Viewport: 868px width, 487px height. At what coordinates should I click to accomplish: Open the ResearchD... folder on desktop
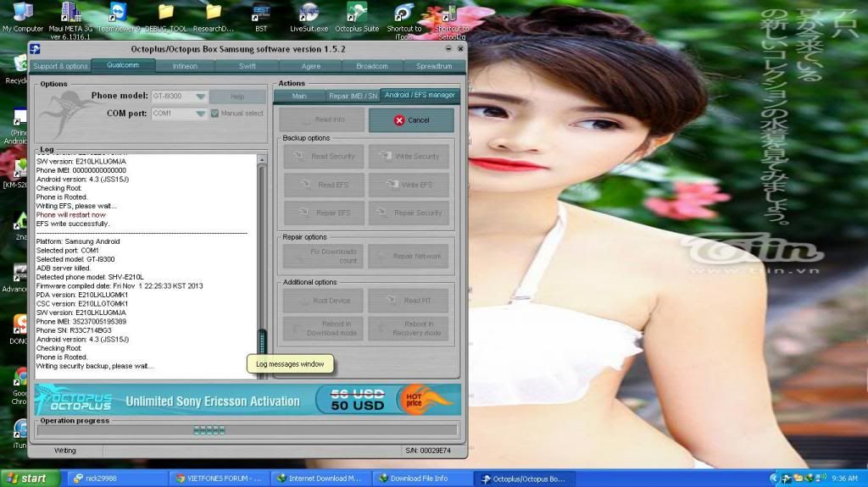[213, 17]
